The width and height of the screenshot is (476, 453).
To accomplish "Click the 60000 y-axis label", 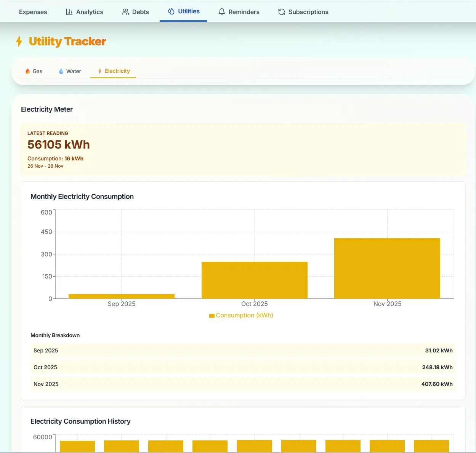I will coord(43,437).
